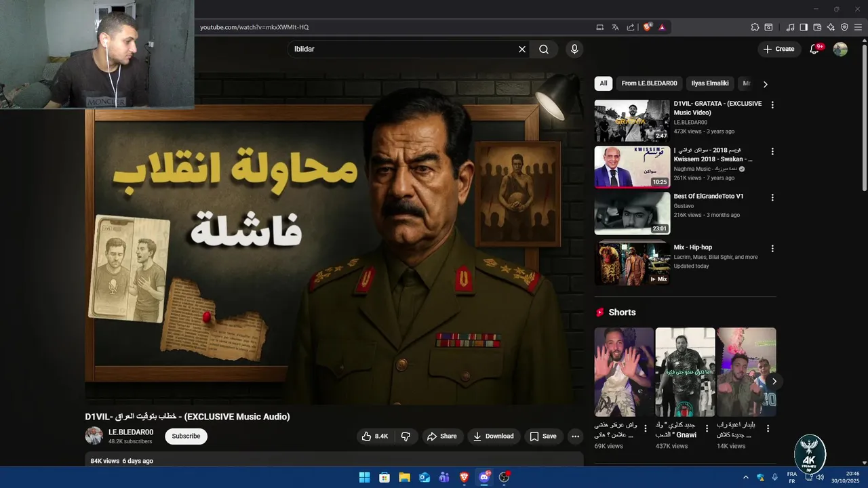This screenshot has height=488, width=868.
Task: Open the browser extensions puzzle icon
Action: pos(755,27)
